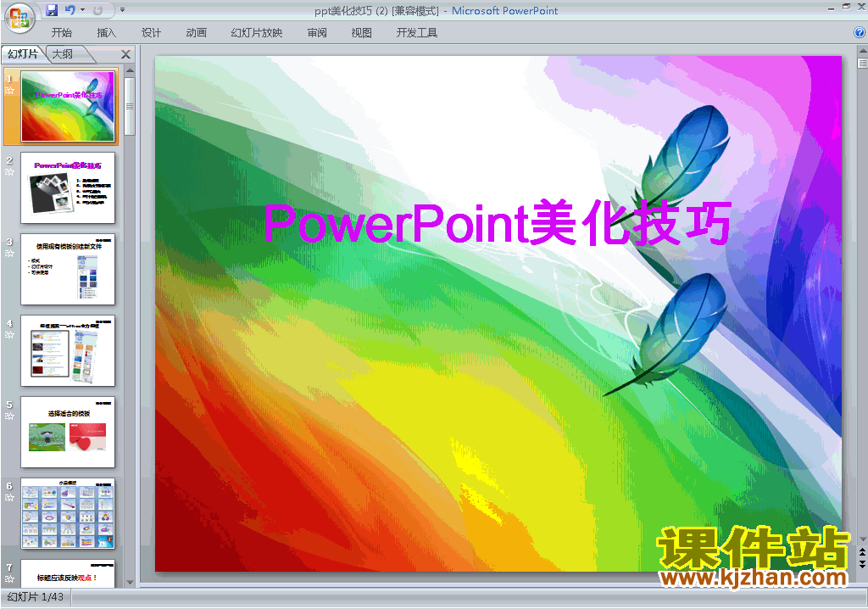Select slide 5 选择适合的模板 thumbnail
Image resolution: width=868 pixels, height=609 pixels.
click(x=68, y=433)
